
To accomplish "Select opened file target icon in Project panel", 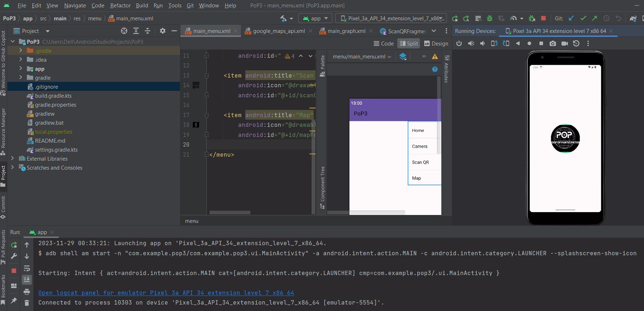I will tap(124, 31).
